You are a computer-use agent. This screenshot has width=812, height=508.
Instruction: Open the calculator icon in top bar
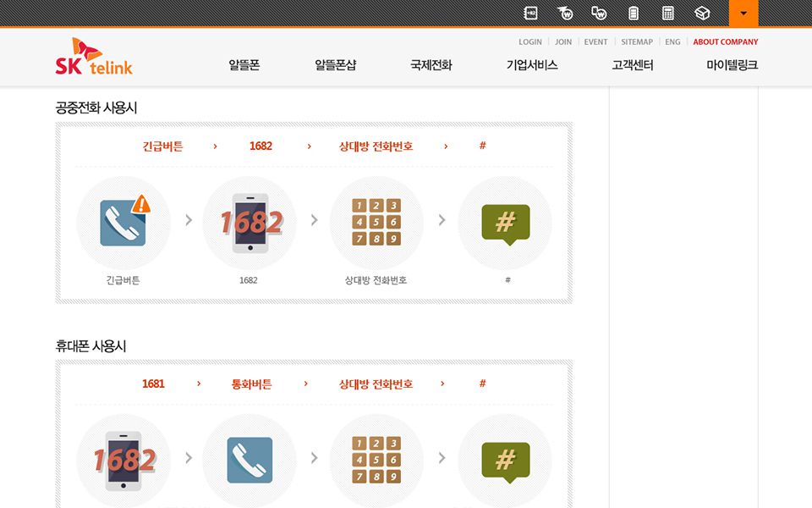[x=668, y=13]
